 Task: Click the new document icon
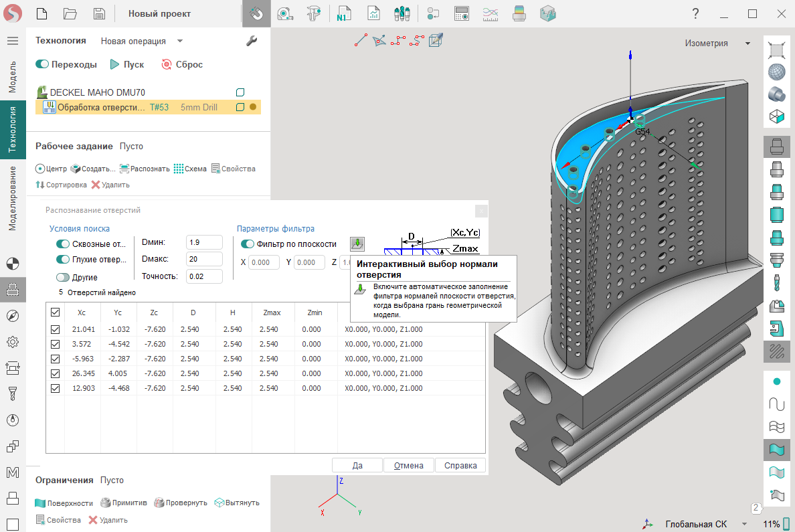tap(42, 13)
